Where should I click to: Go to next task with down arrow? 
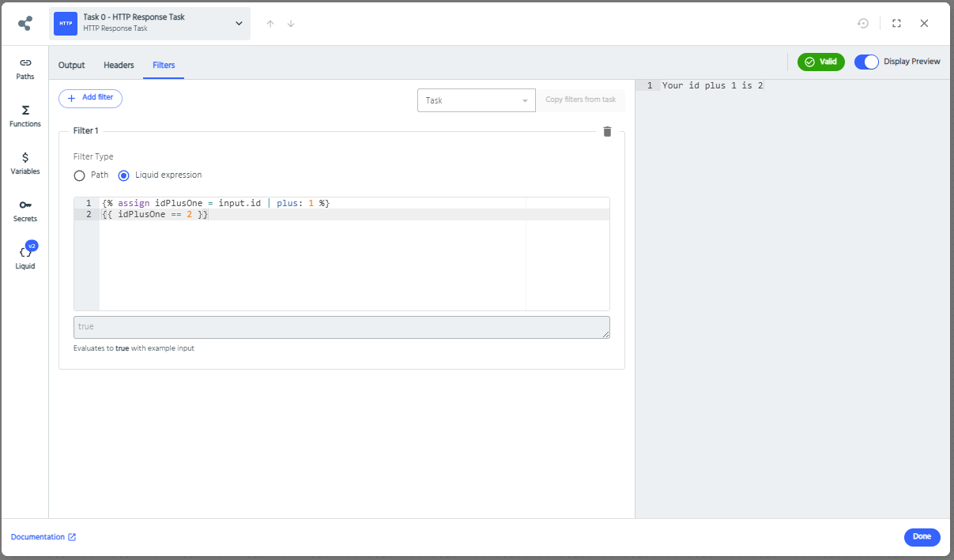pos(291,24)
